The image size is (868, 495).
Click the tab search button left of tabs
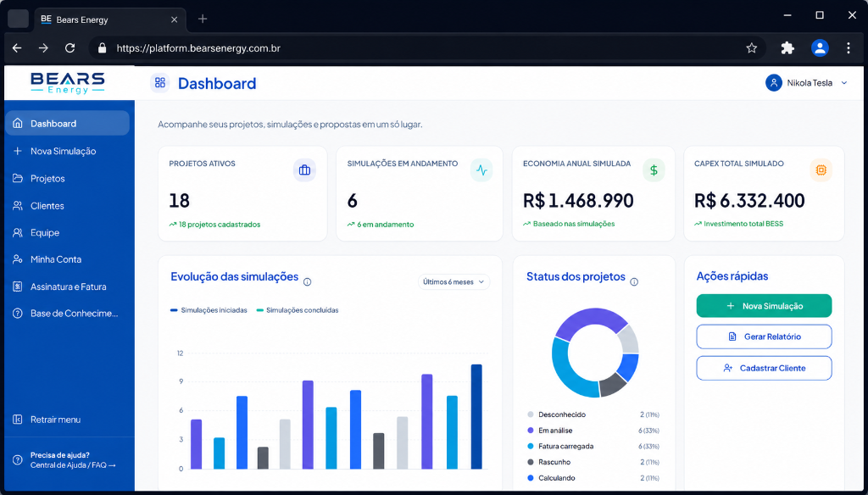point(19,19)
